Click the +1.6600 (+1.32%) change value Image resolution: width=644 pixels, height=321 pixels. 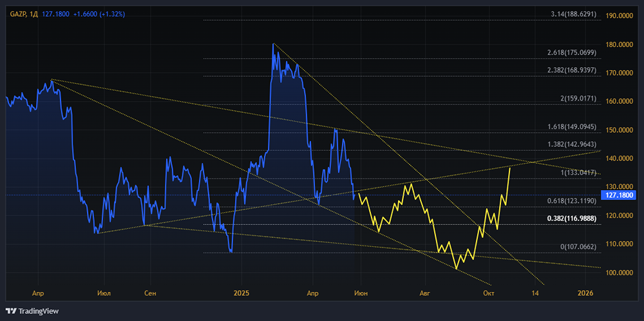(99, 14)
